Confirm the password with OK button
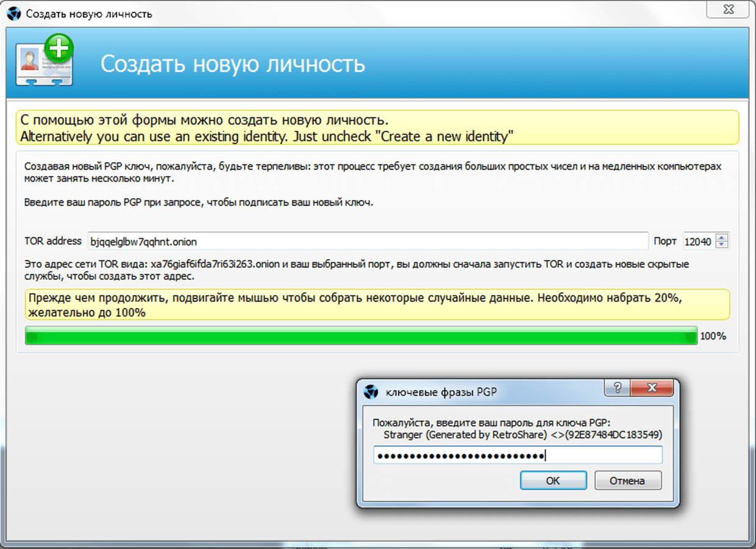Viewport: 756px width, 549px height. click(553, 481)
